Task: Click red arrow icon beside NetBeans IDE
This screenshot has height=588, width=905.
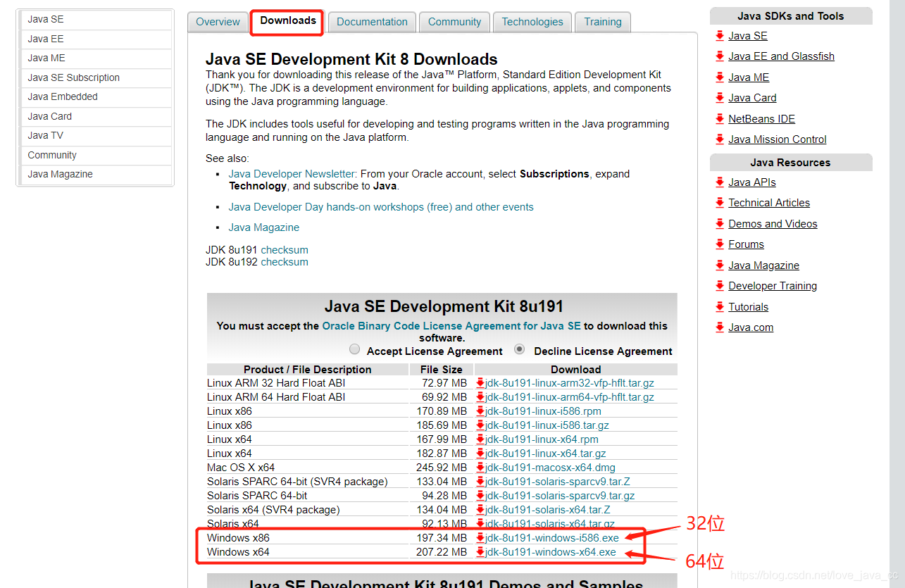Action: (719, 118)
